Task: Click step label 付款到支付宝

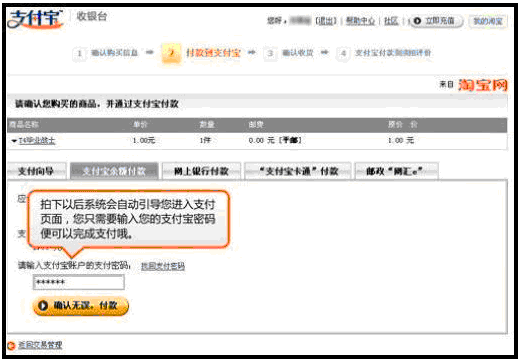Action: tap(213, 53)
